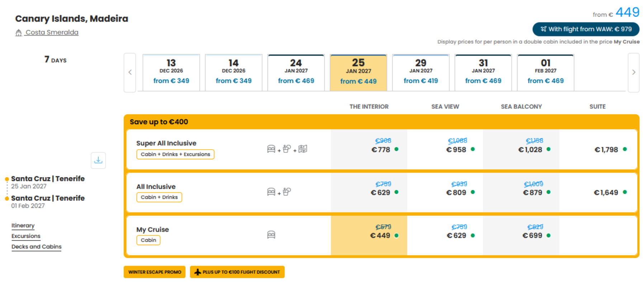Image resolution: width=644 pixels, height=287 pixels.
Task: Select All Inclusive interior price €629
Action: pyautogui.click(x=380, y=193)
